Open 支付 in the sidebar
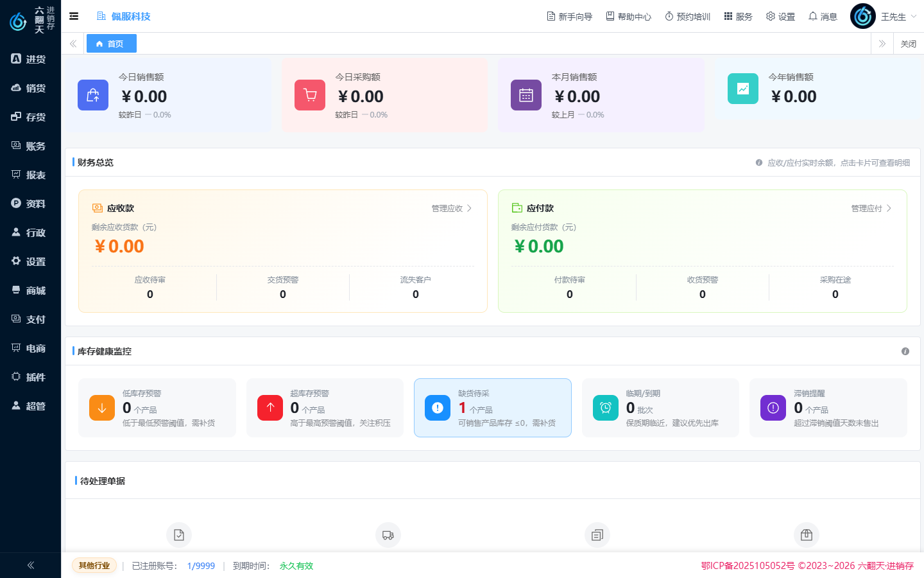 point(30,319)
